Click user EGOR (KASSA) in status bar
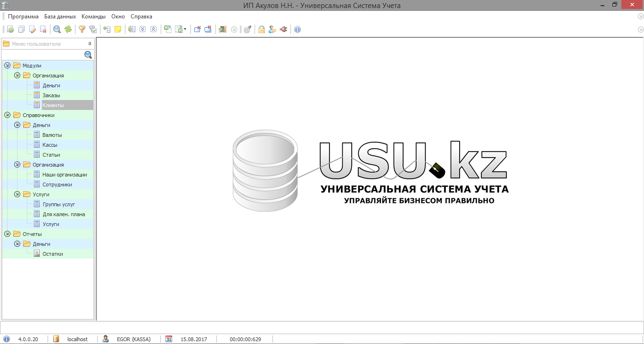This screenshot has height=344, width=644. 134,339
